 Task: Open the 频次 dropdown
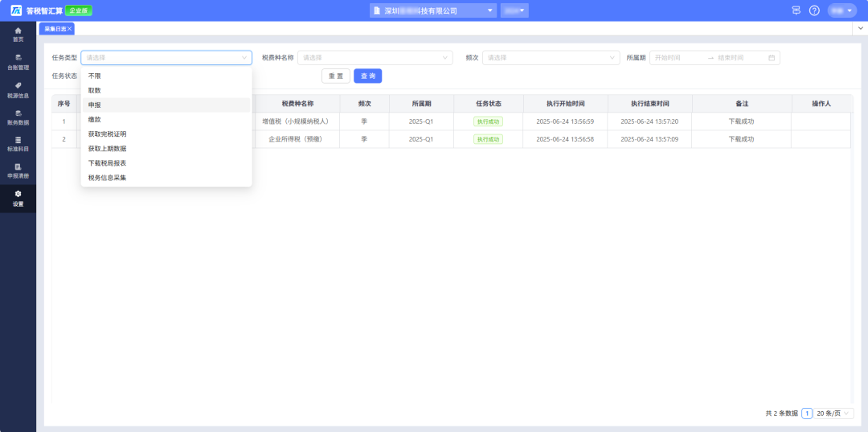coord(551,58)
